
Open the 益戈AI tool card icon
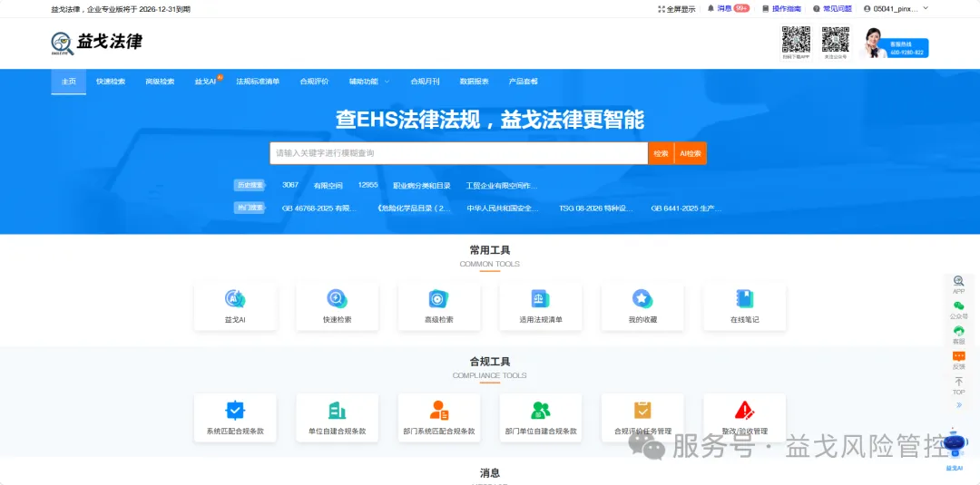[235, 298]
